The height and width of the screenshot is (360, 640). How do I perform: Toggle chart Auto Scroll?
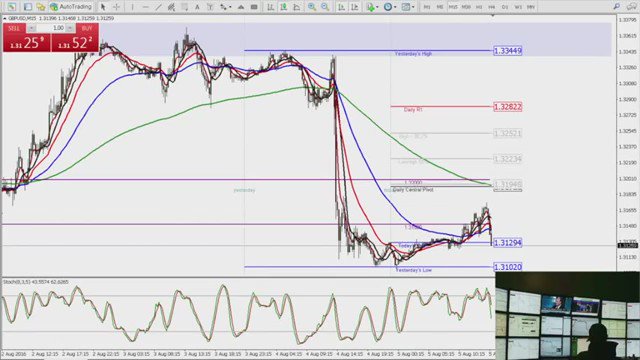(341, 7)
